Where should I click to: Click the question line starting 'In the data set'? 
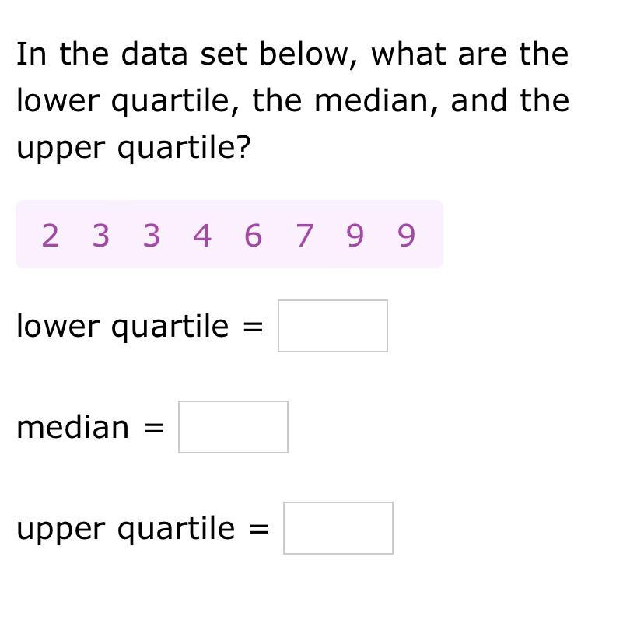[292, 54]
